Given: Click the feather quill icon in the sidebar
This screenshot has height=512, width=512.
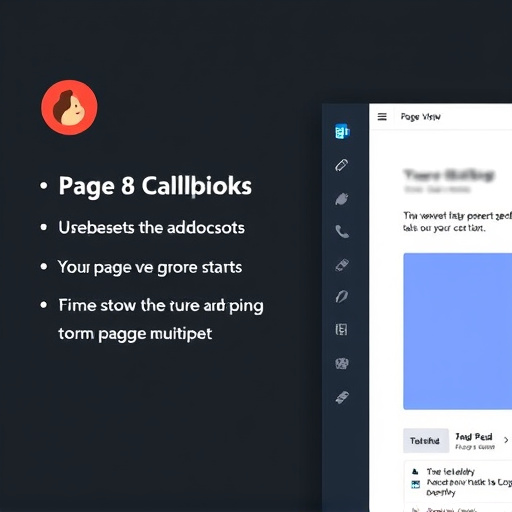Looking at the screenshot, I should click(x=342, y=296).
